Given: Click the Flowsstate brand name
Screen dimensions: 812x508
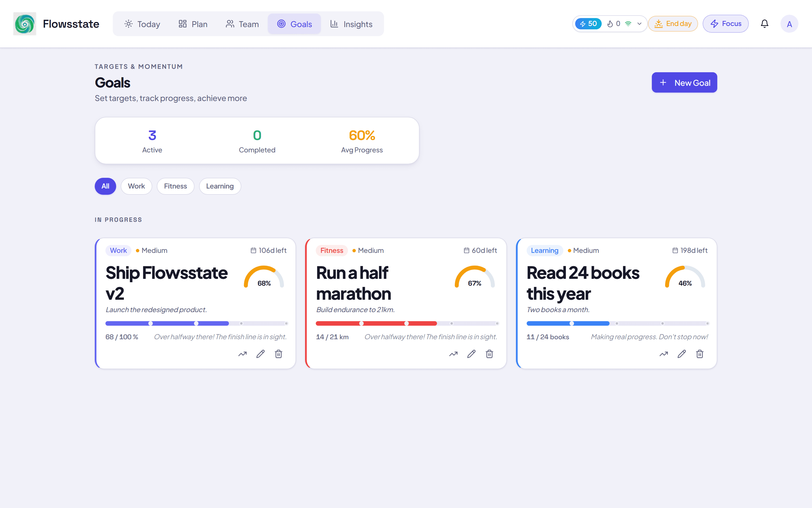Looking at the screenshot, I should [x=71, y=24].
